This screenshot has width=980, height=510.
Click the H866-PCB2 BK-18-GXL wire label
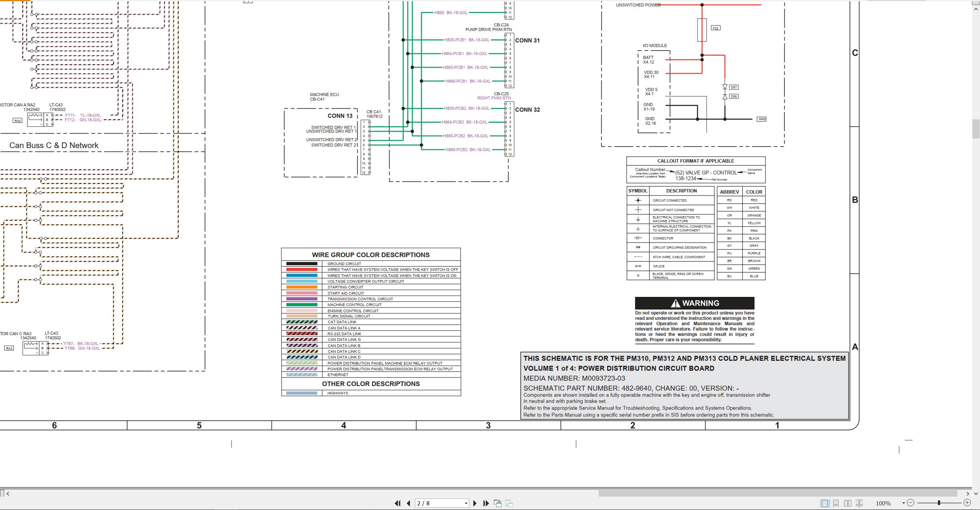[x=468, y=150]
